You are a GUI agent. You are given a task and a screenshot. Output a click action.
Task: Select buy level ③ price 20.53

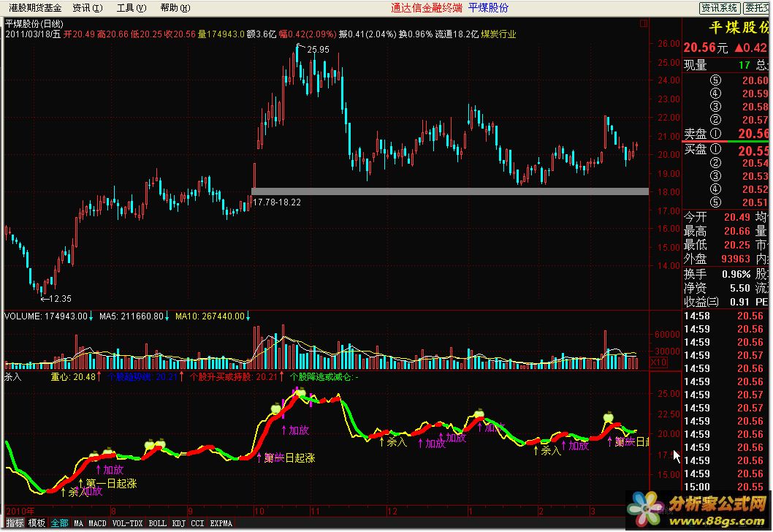pyautogui.click(x=755, y=177)
